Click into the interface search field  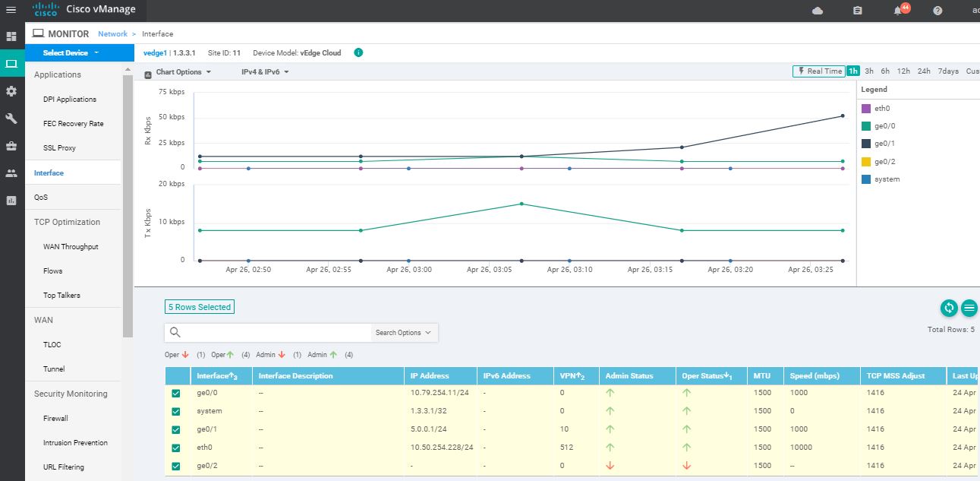tap(277, 333)
